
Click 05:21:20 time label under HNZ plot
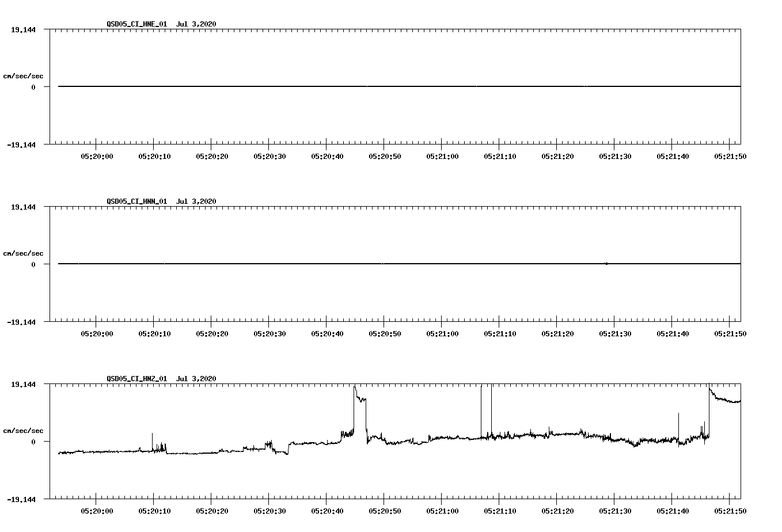[557, 511]
